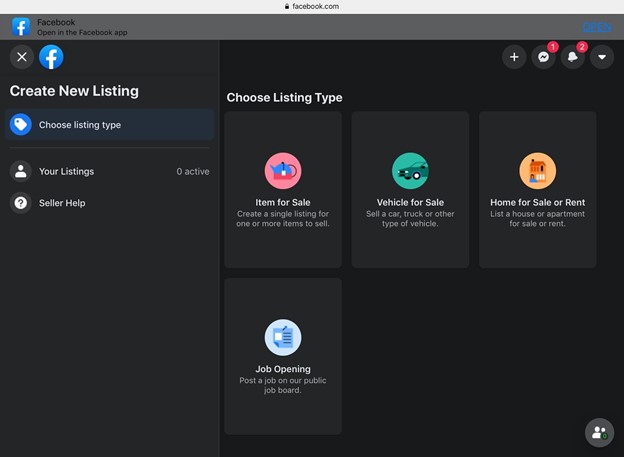Viewport: 624px width, 457px height.
Task: Click the Item for Sale title text
Action: tap(283, 203)
